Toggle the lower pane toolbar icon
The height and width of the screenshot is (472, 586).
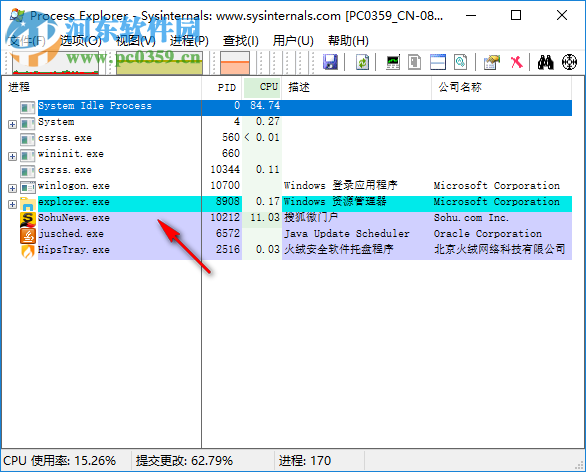tap(438, 62)
